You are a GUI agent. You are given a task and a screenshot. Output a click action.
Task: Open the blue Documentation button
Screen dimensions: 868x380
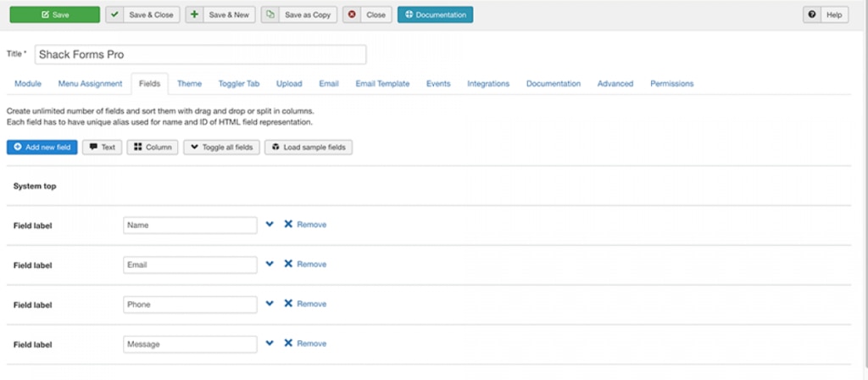pyautogui.click(x=435, y=15)
